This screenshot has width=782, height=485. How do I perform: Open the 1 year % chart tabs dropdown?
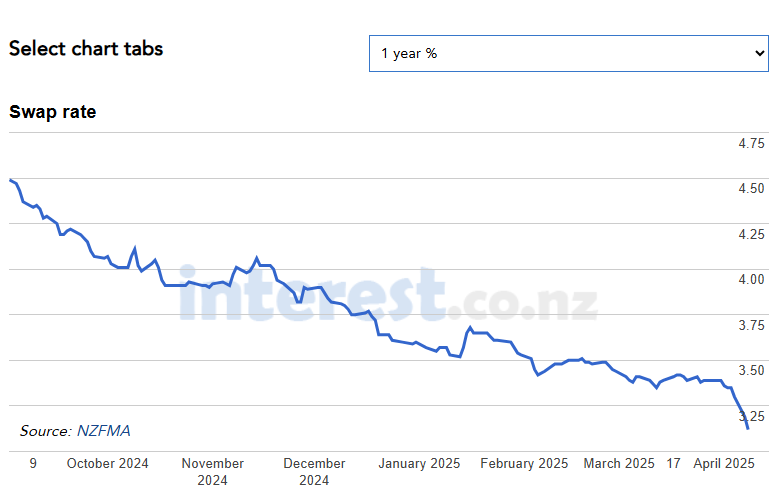(x=569, y=53)
